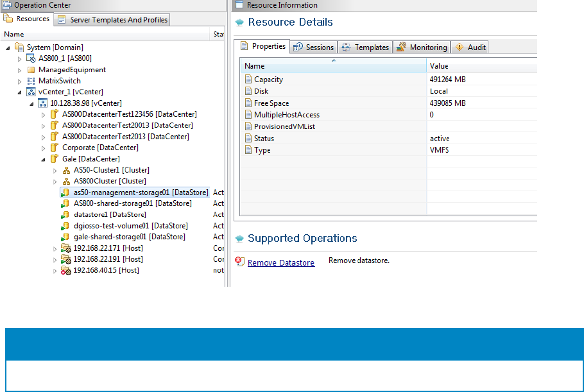Click the AS800_1 server icon

point(31,58)
